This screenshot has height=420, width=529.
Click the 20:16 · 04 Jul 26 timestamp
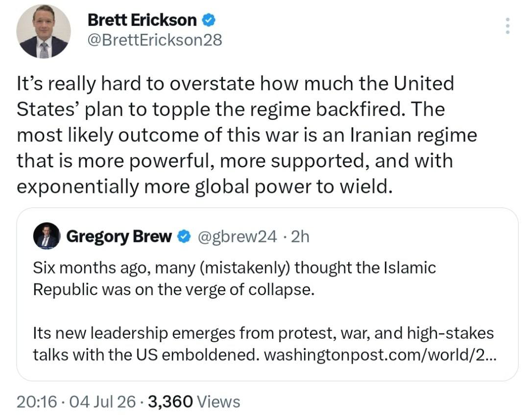[76, 402]
